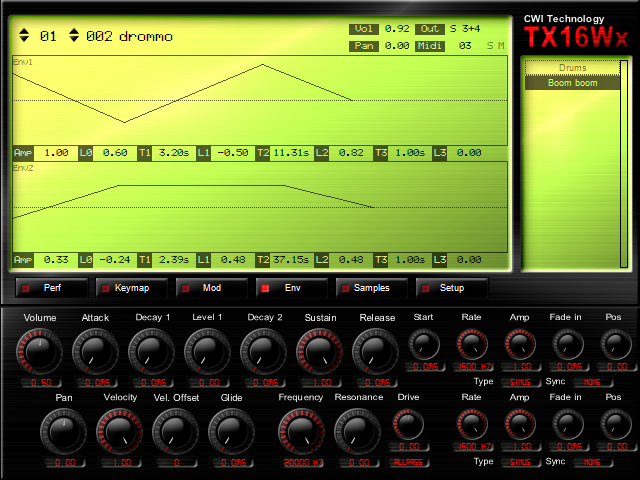Click the upper LFO Rate knob beside Start
640x480 pixels.
(x=472, y=345)
